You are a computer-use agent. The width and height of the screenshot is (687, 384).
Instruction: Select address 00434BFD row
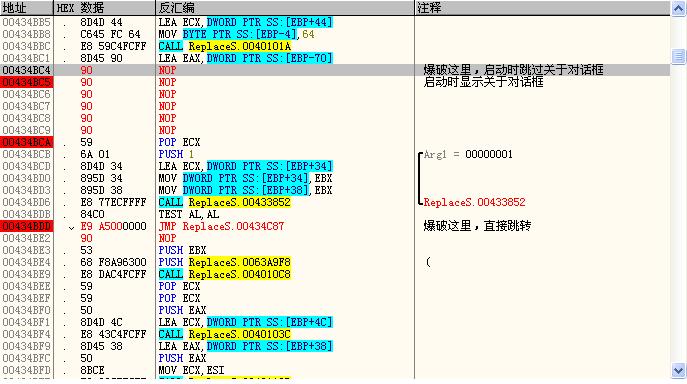pyautogui.click(x=27, y=370)
